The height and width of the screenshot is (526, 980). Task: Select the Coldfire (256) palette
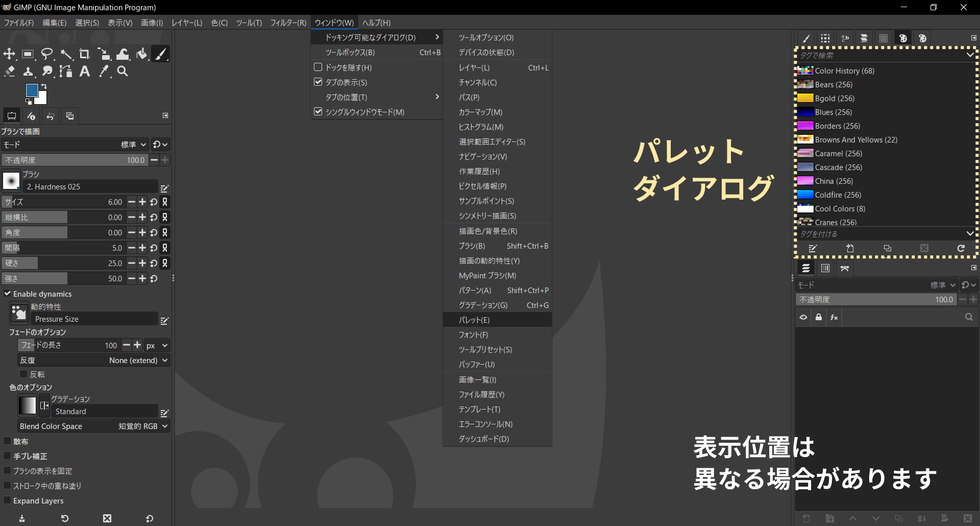coord(886,195)
